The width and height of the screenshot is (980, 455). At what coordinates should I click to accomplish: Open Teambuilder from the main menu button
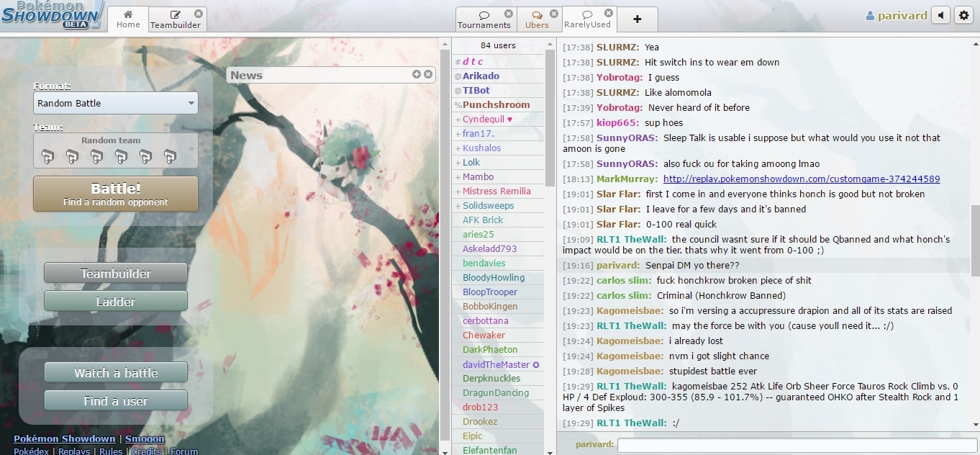tap(116, 274)
